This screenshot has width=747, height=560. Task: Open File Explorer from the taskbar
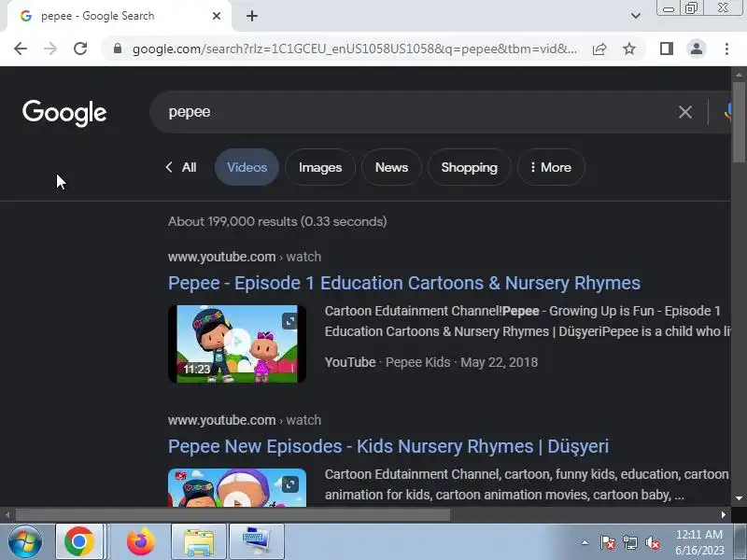point(199,541)
